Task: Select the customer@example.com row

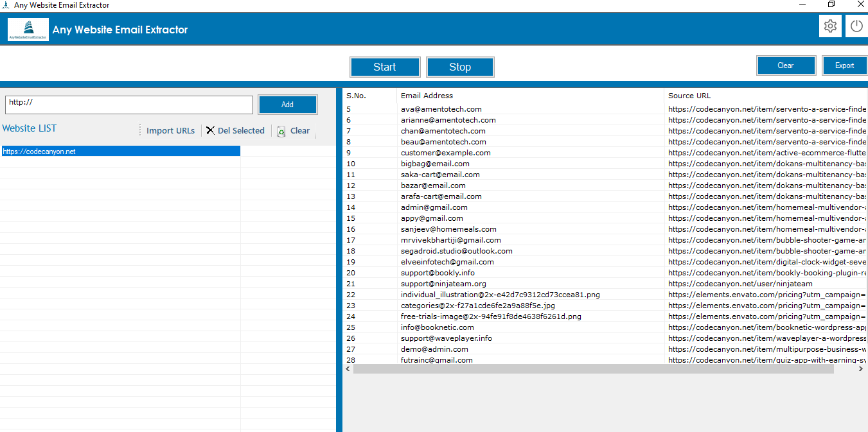Action: pyautogui.click(x=445, y=153)
